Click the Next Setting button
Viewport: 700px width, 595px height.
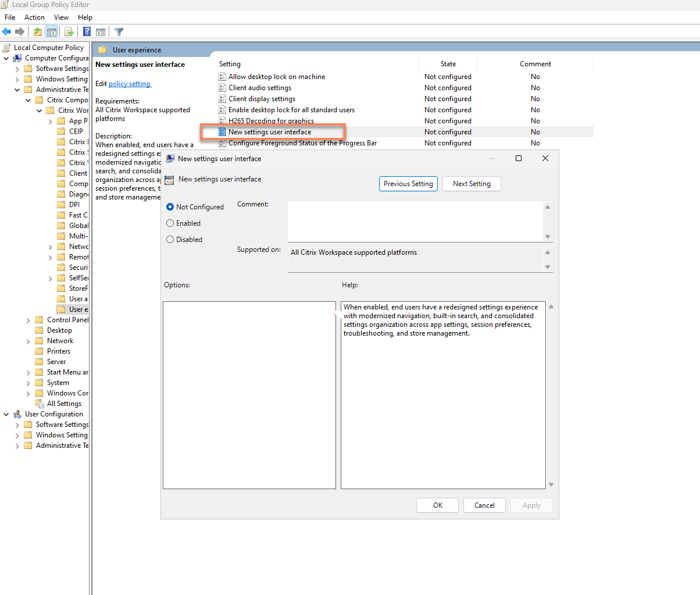pos(472,184)
